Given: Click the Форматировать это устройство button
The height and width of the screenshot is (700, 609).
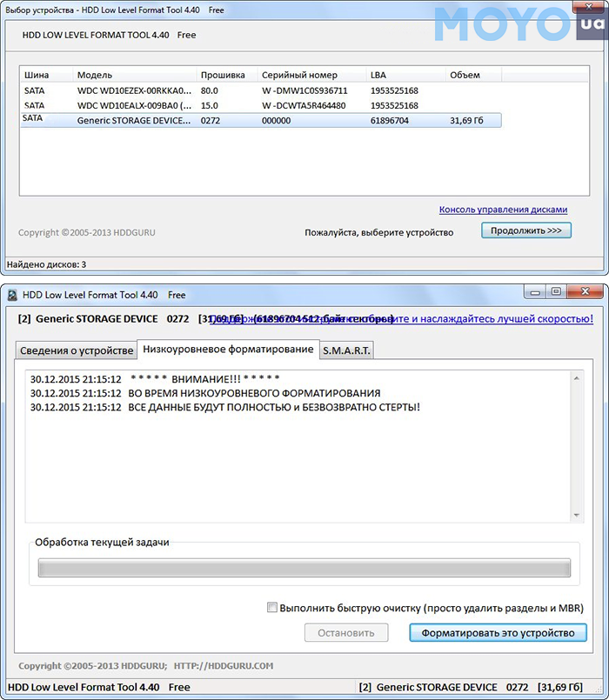Looking at the screenshot, I should [498, 633].
